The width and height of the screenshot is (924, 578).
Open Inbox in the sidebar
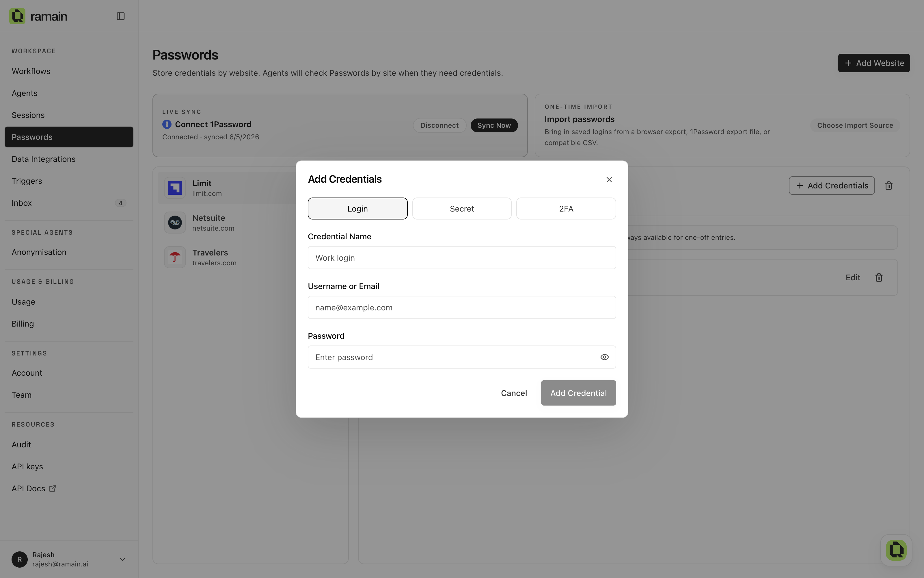point(69,203)
